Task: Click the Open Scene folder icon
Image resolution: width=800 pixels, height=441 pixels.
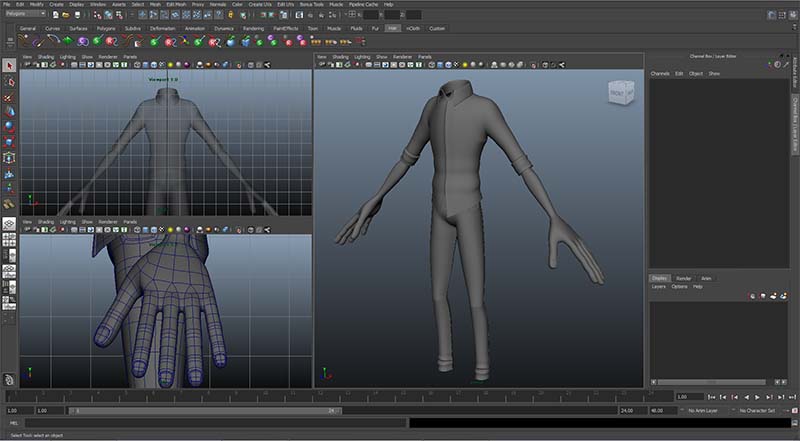Action: [x=66, y=15]
